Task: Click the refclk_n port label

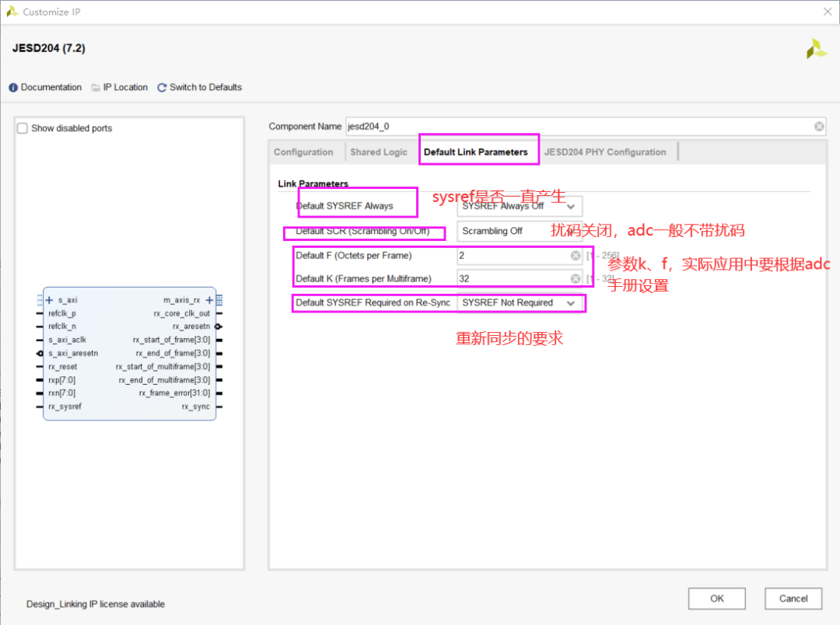Action: point(62,326)
